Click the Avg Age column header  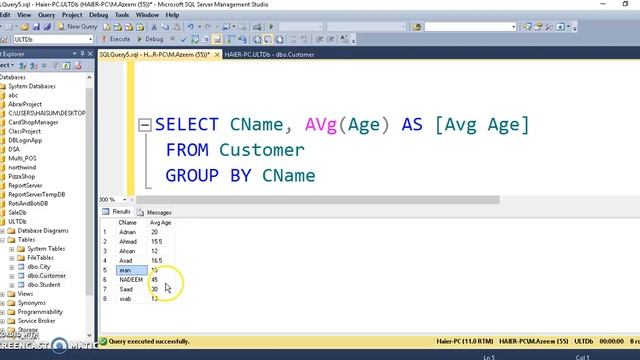pos(161,223)
